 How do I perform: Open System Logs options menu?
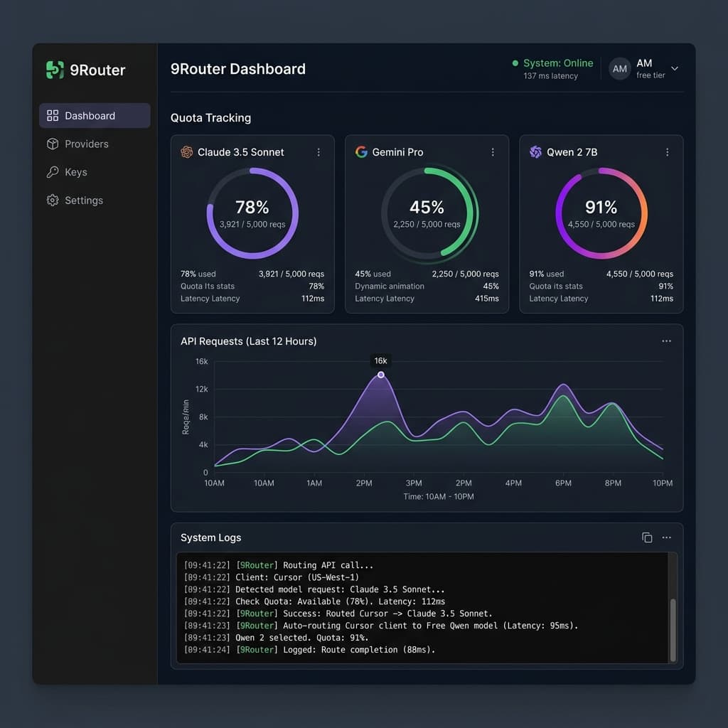click(x=667, y=537)
